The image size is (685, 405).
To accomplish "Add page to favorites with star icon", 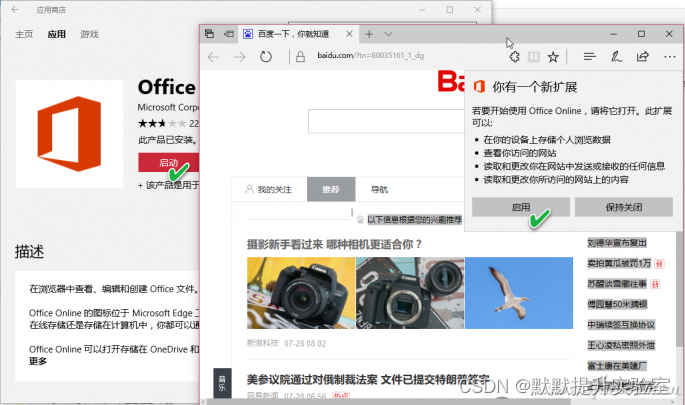I will [553, 57].
